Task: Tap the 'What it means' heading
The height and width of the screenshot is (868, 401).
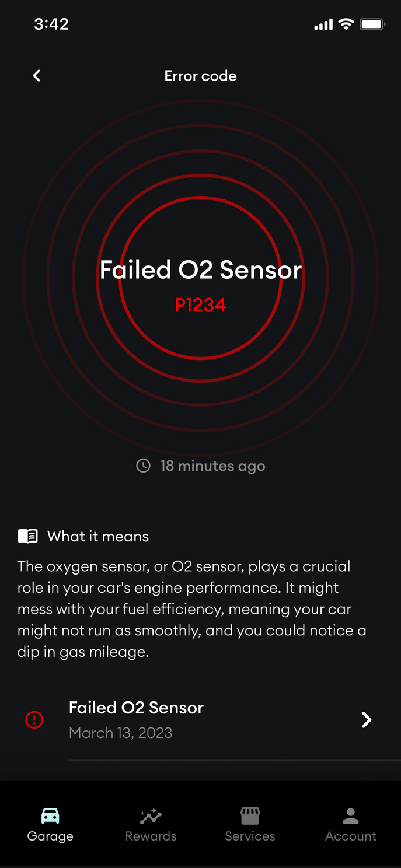Action: coord(97,536)
